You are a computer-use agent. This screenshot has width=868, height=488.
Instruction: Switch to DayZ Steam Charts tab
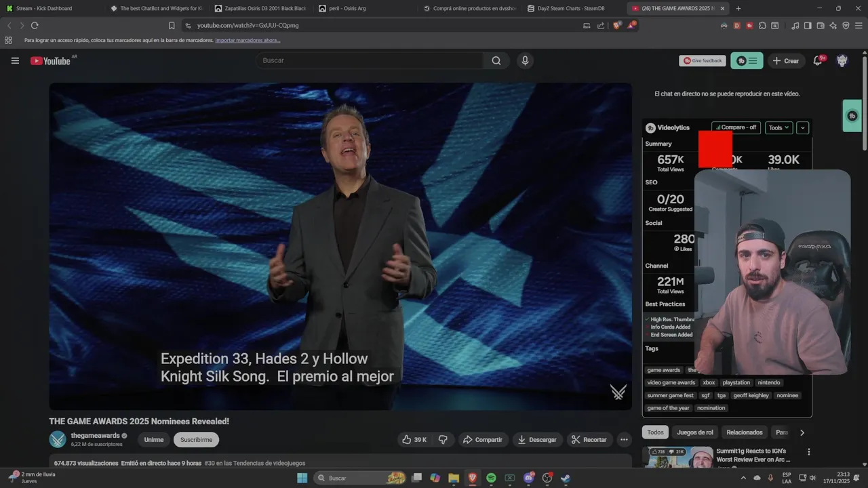point(571,8)
